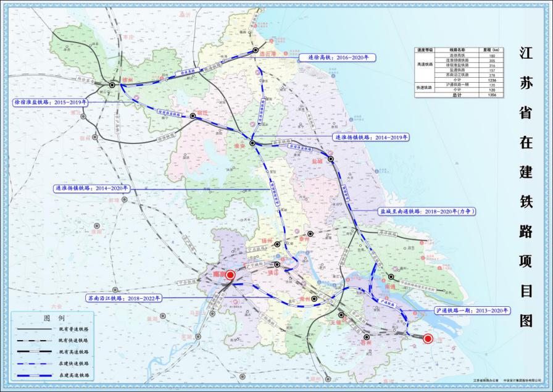553x392 pixels.
Task: Select the Lianyungang (连云港) station marker
Action: click(x=255, y=51)
